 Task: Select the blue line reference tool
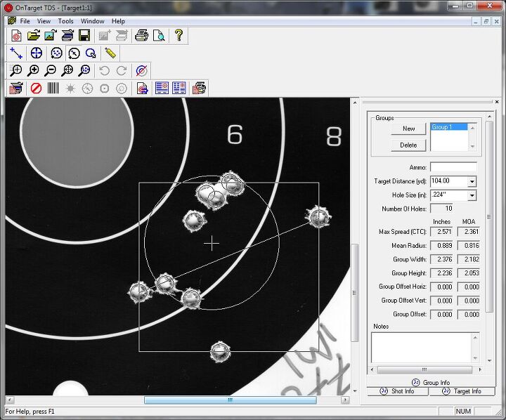[x=16, y=53]
